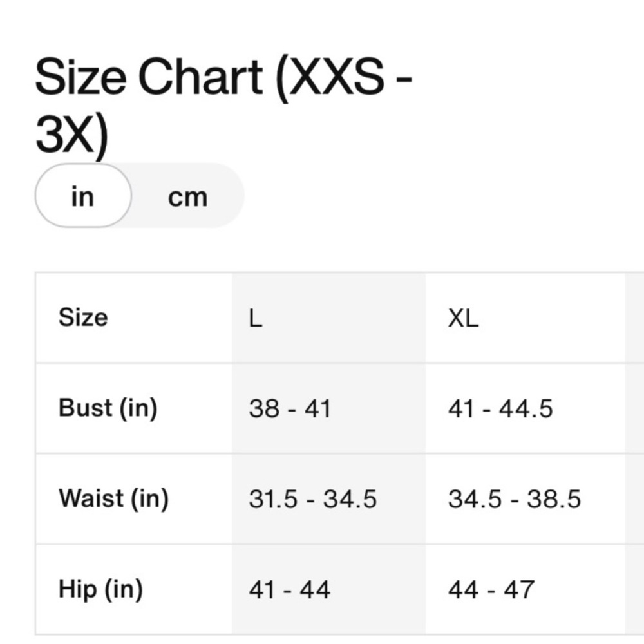This screenshot has height=644, width=644.
Task: Select bust value 41 - 44.5
Action: [500, 409]
